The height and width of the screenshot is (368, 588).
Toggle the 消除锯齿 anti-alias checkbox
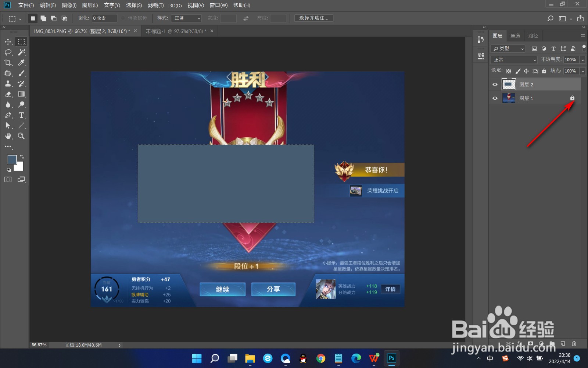123,18
